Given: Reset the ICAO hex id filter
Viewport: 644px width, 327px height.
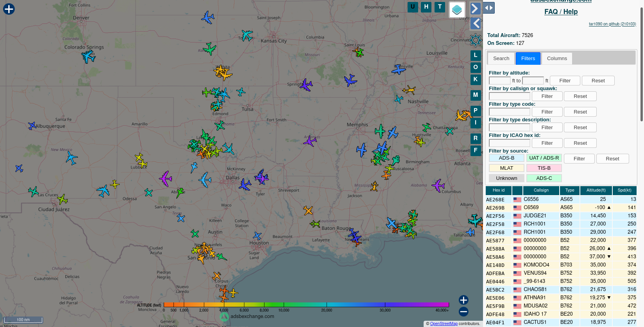Looking at the screenshot, I should tap(580, 143).
